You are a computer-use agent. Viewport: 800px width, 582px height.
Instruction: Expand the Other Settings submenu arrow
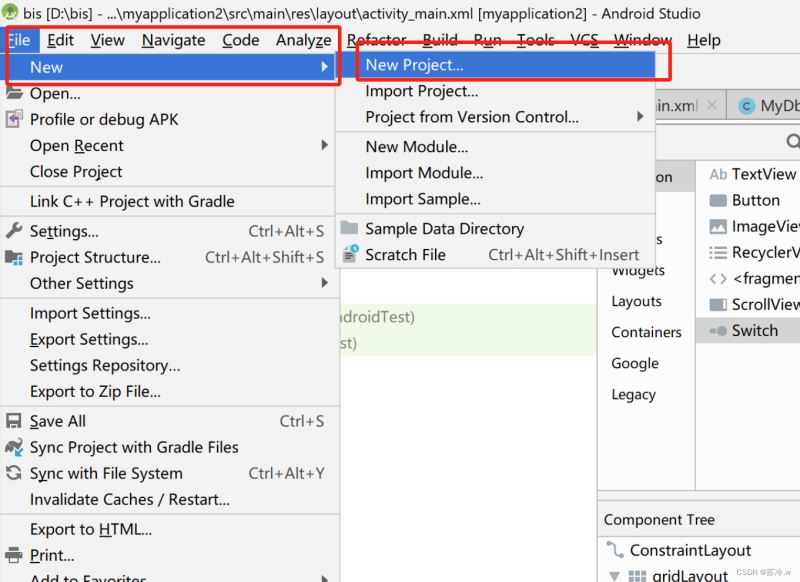tap(324, 282)
